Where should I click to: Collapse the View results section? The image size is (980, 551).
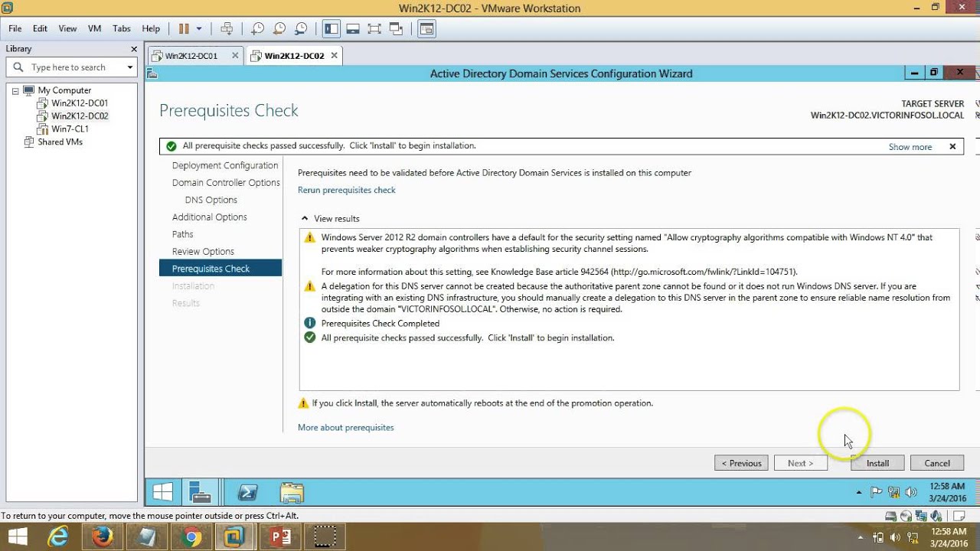(x=305, y=219)
